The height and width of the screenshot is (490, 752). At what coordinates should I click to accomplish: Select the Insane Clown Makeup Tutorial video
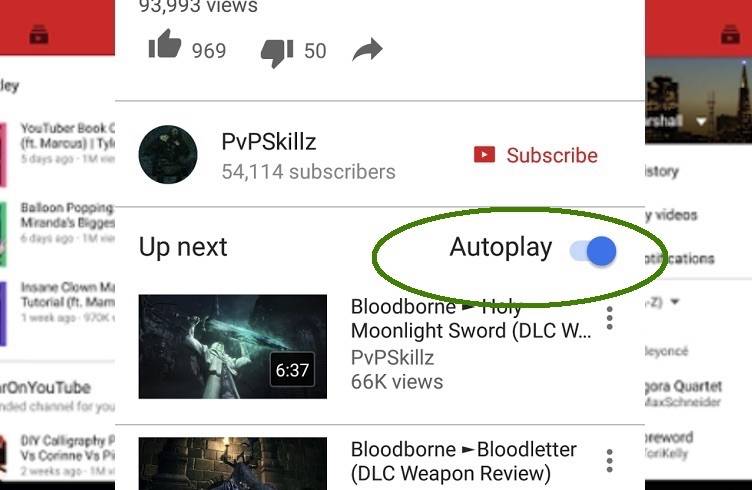click(x=58, y=302)
